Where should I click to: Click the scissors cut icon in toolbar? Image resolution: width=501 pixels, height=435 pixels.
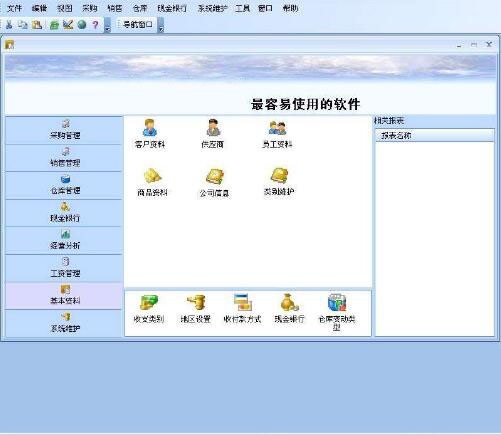(9, 25)
